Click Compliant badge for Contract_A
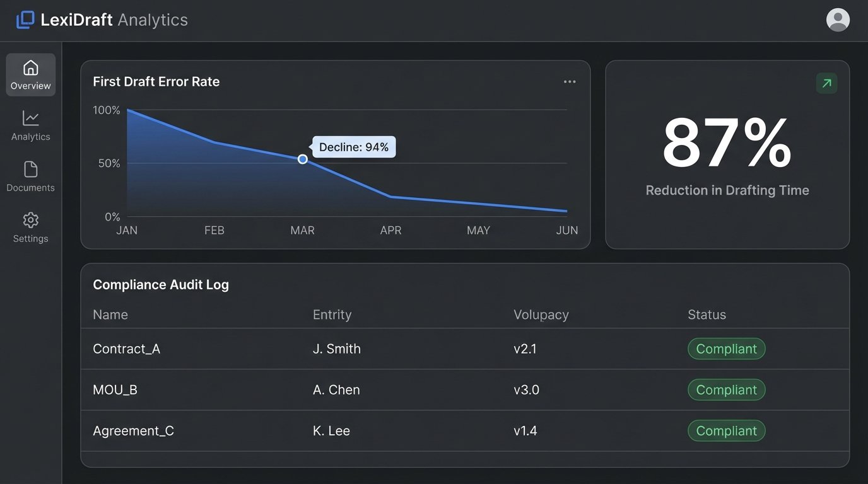This screenshot has width=868, height=484. [726, 349]
